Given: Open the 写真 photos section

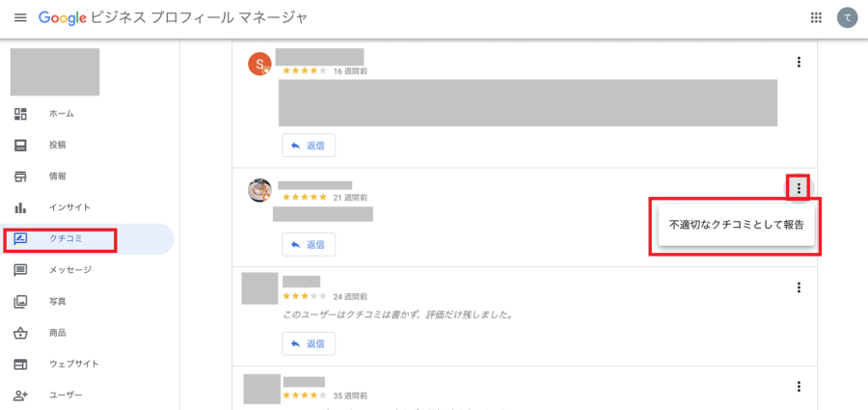Looking at the screenshot, I should [x=57, y=301].
